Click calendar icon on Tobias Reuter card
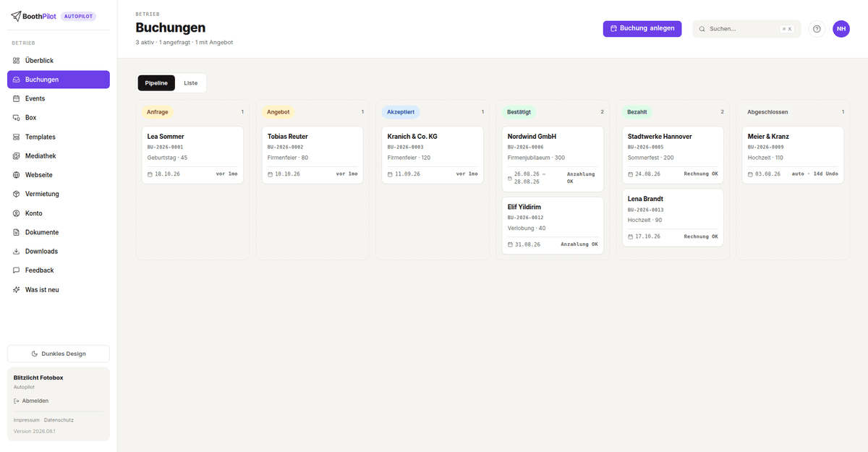The width and height of the screenshot is (868, 452). (x=270, y=174)
